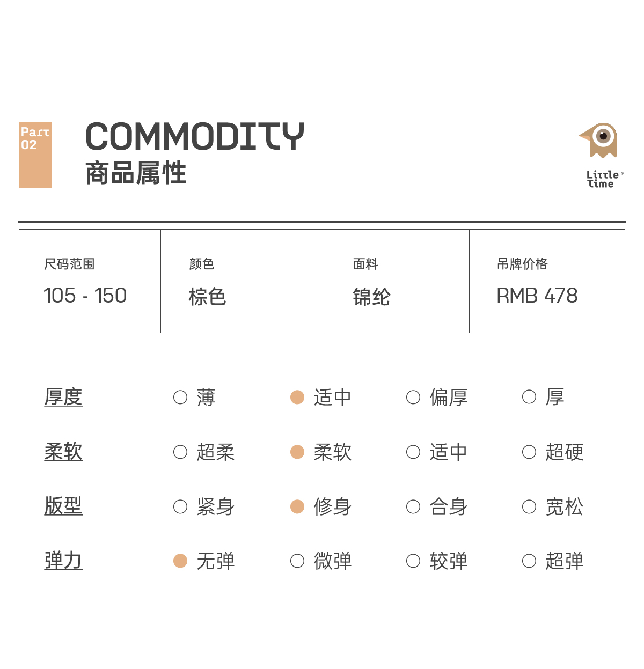Select the 合身 fit radio circle
Screen dimensions: 644x669
(413, 507)
